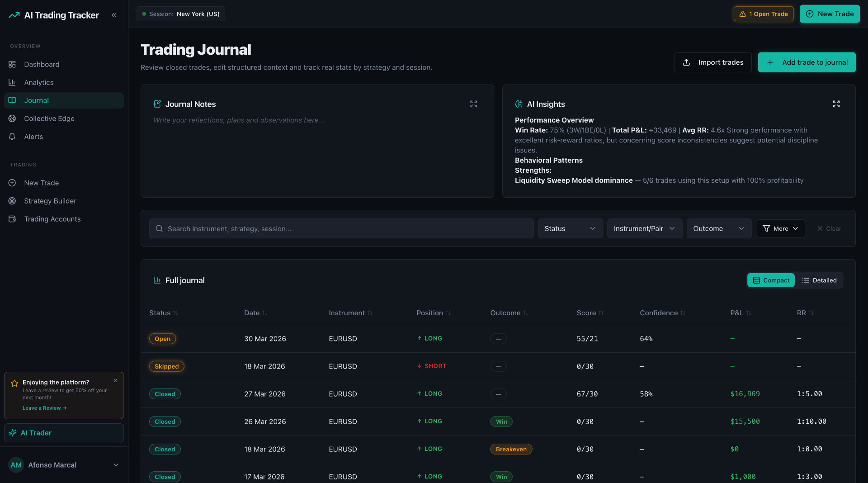
Task: Sort table by P&L column
Action: pyautogui.click(x=741, y=313)
